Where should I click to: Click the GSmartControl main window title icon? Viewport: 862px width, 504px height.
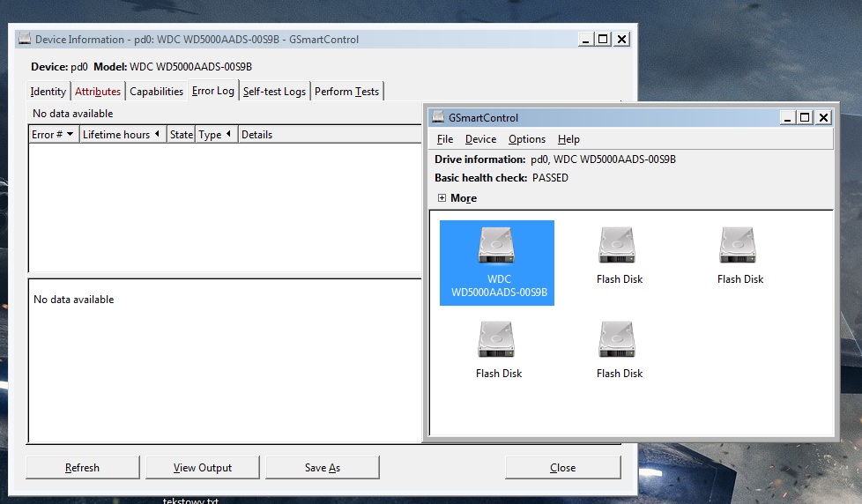(x=438, y=117)
